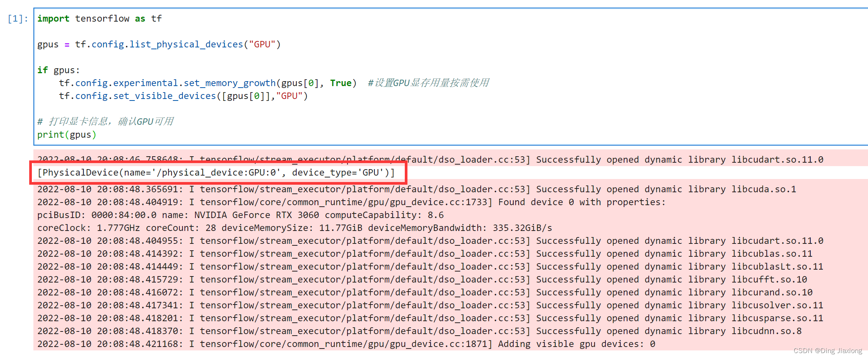
Task: Click the Chinese comment after set_memory_growth
Action: pos(428,83)
